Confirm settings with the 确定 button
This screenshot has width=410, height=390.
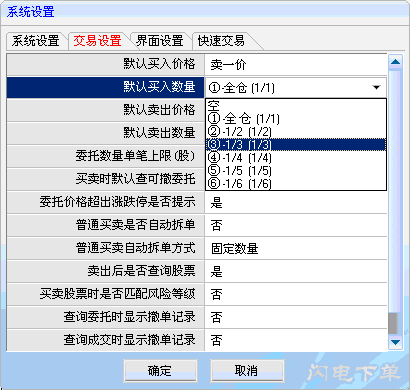[x=160, y=371]
